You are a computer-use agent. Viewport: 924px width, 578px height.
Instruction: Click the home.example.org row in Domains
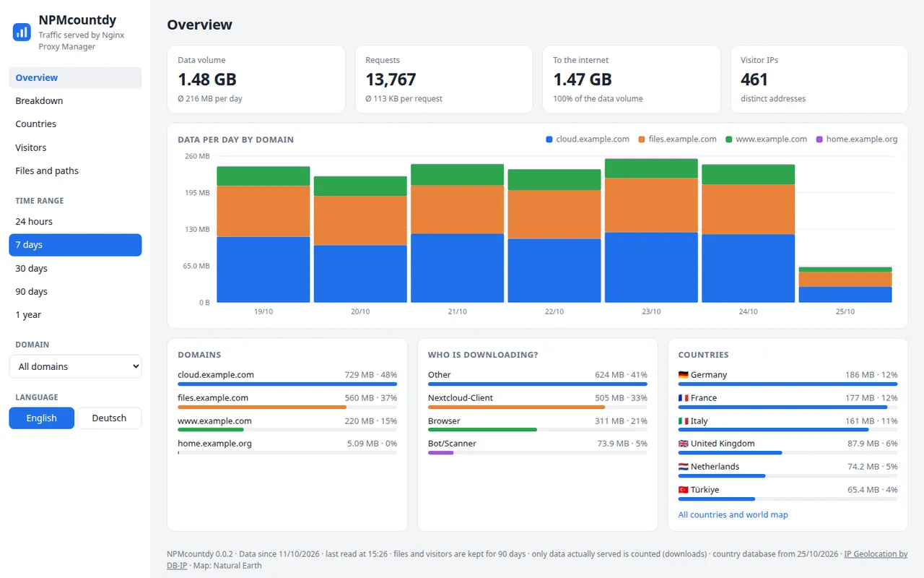click(x=287, y=447)
